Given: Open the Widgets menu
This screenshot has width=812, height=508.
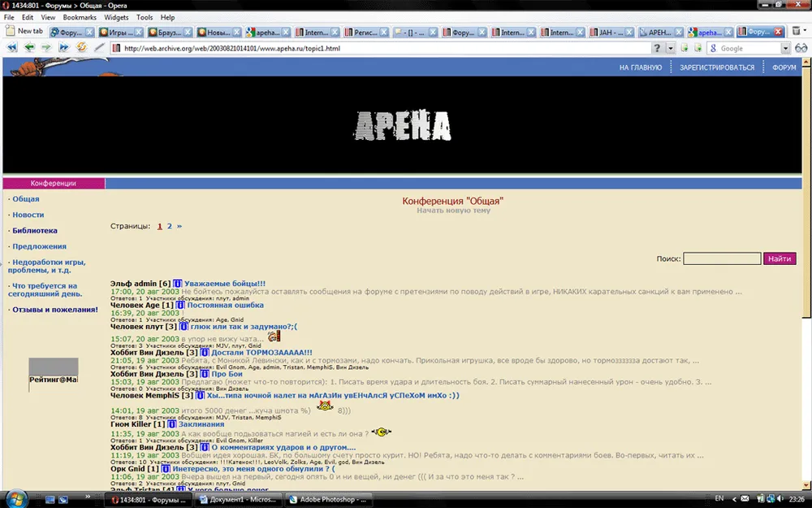Looking at the screenshot, I should [x=116, y=17].
